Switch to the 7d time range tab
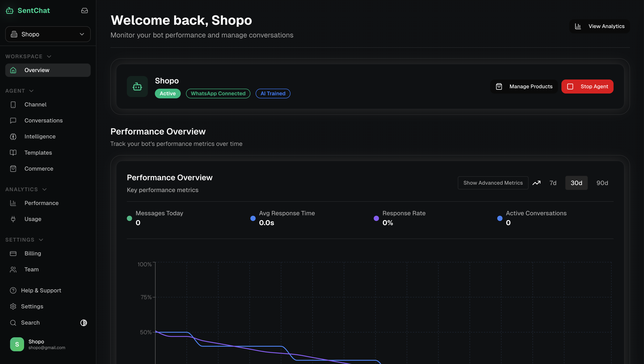The width and height of the screenshot is (644, 364). 553,183
